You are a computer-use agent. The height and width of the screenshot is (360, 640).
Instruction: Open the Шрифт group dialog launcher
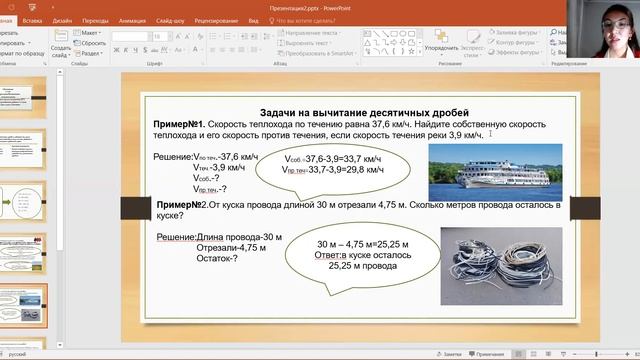(202, 64)
